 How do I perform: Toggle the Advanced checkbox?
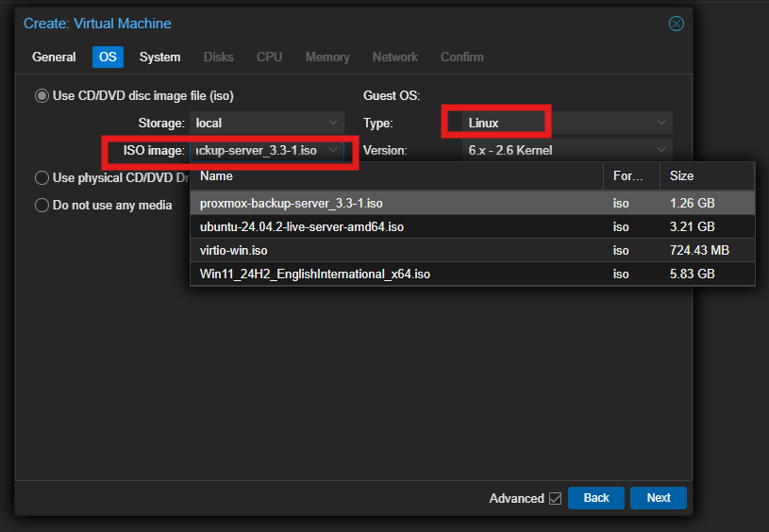555,498
